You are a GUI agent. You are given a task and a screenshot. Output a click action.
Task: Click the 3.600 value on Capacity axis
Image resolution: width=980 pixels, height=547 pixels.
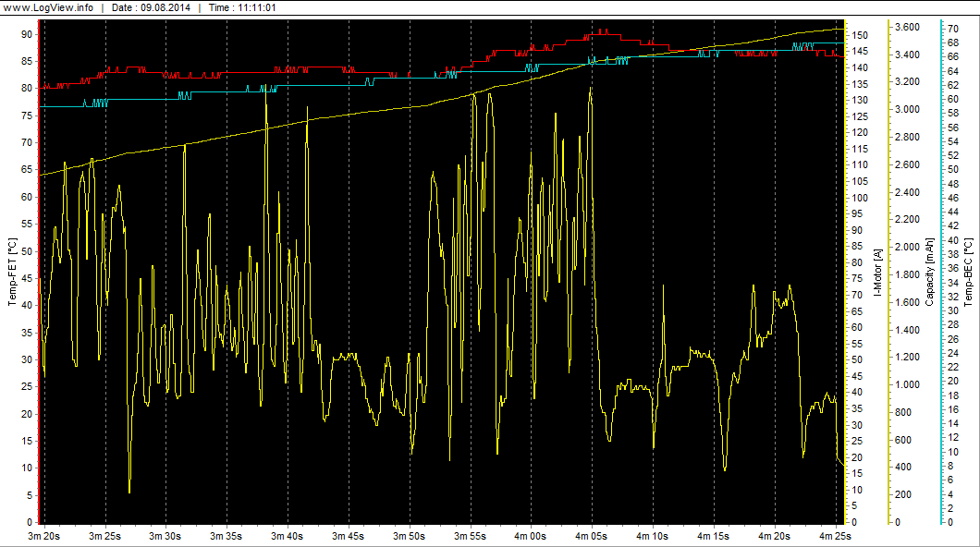[x=907, y=27]
